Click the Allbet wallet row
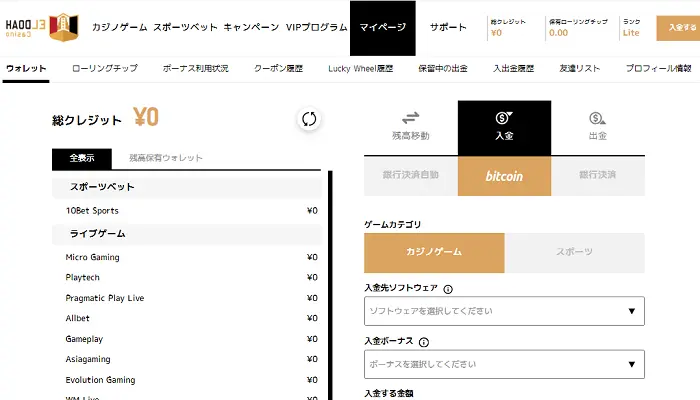Image resolution: width=700 pixels, height=400 pixels. click(187, 318)
